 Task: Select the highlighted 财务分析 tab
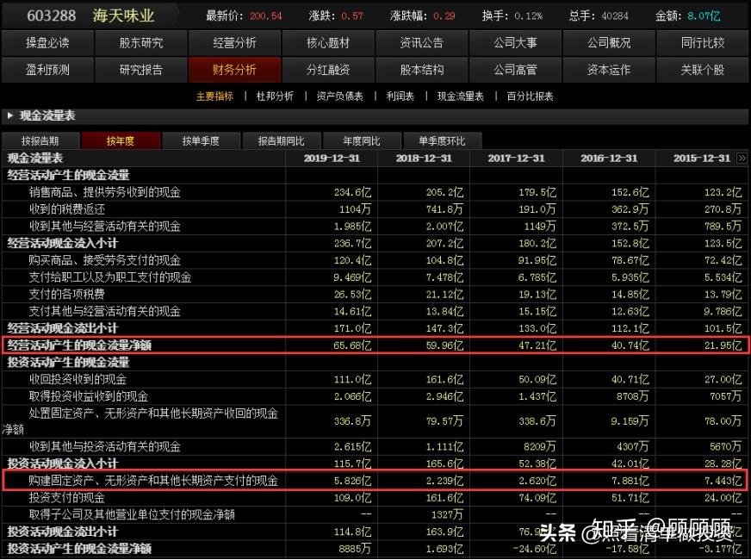(x=234, y=70)
